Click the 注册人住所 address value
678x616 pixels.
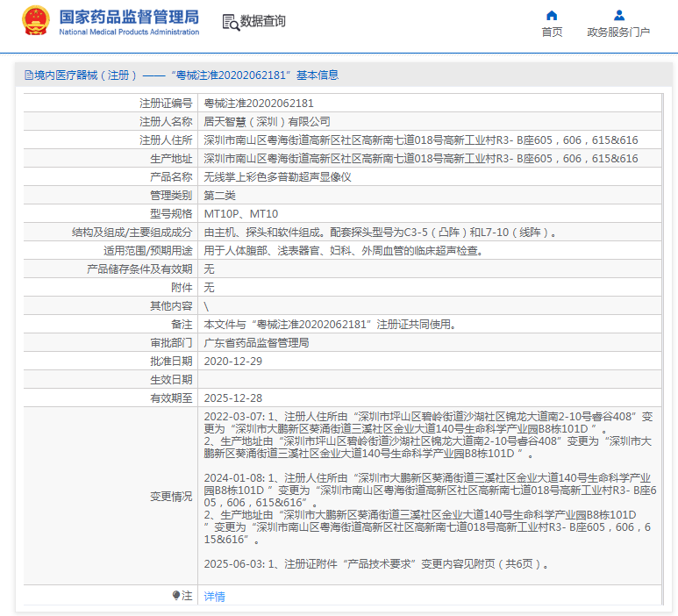[421, 140]
